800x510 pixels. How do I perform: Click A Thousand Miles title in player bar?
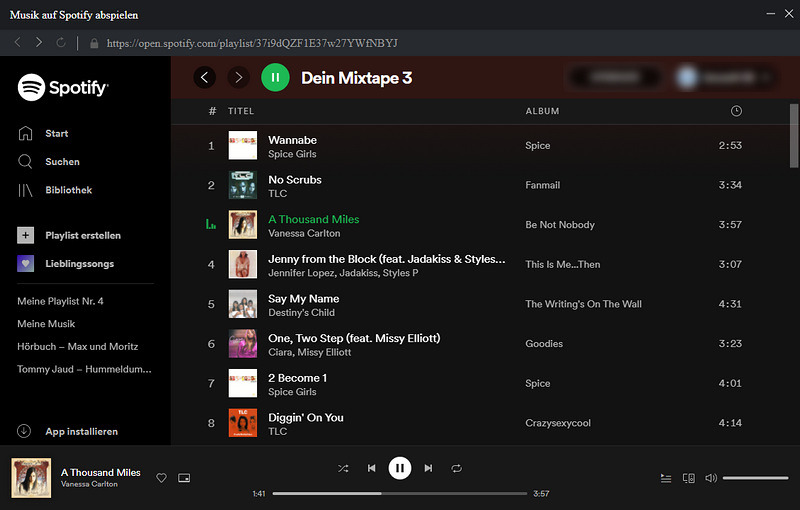(x=101, y=473)
